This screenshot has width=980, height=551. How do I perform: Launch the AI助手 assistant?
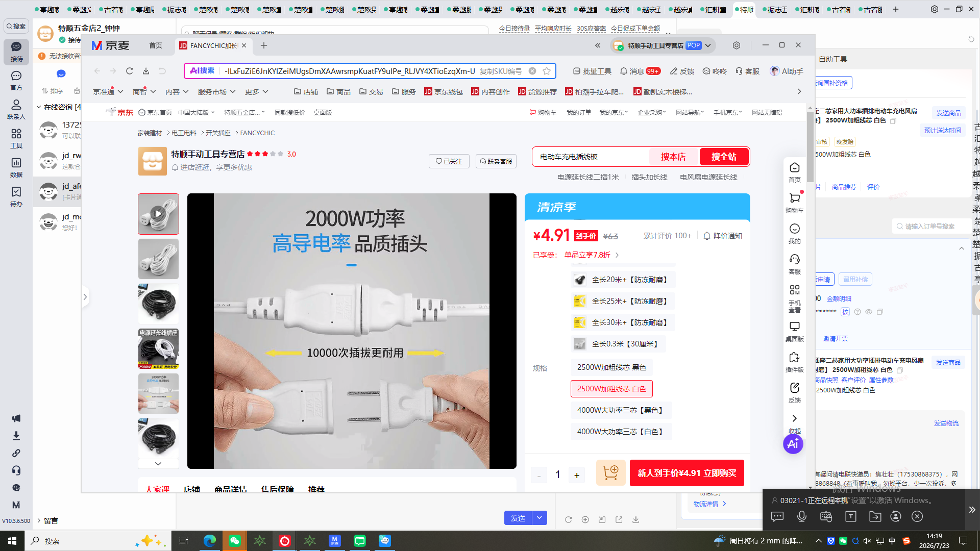pyautogui.click(x=787, y=71)
